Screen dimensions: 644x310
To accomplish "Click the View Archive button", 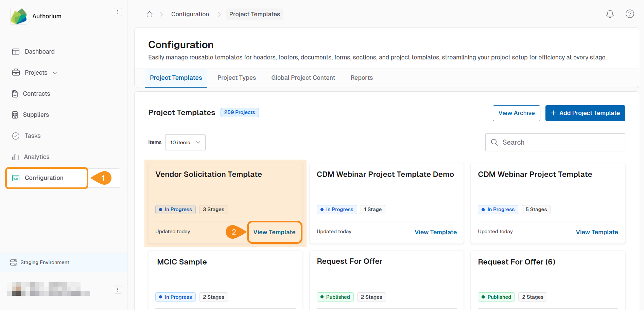I will (x=516, y=113).
